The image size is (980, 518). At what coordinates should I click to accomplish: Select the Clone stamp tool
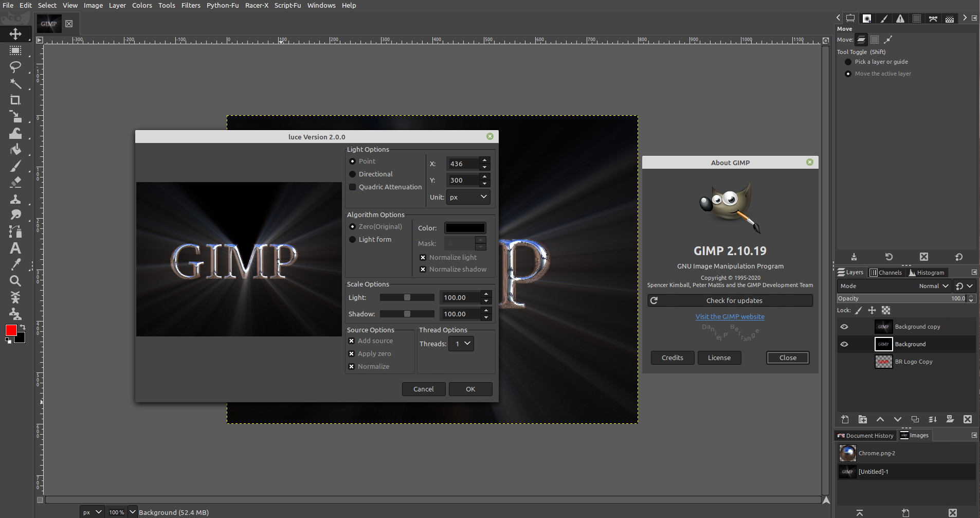coord(15,199)
